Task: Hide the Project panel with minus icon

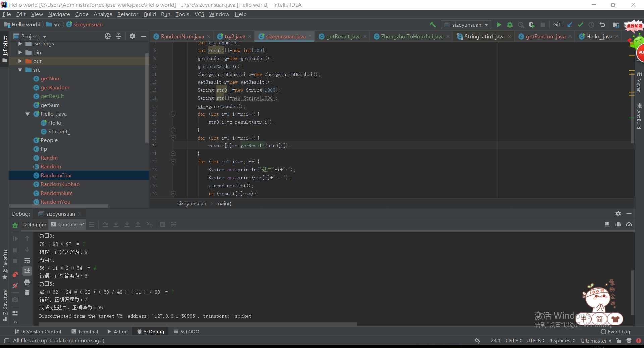Action: (144, 36)
